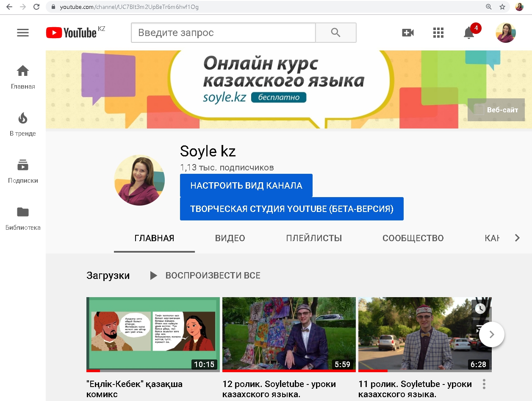Image resolution: width=532 pixels, height=401 pixels.
Task: Click the Введите запрос search field
Action: (224, 33)
